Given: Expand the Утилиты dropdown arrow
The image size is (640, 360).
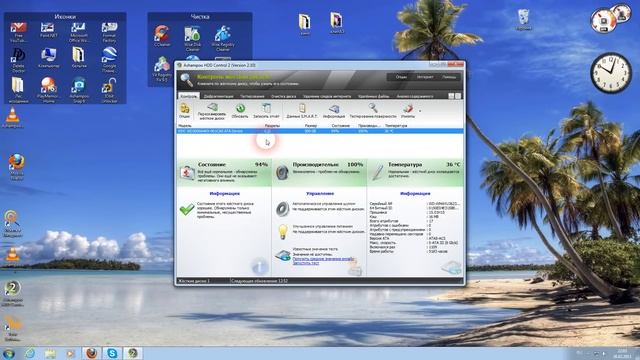Looking at the screenshot, I should pyautogui.click(x=420, y=111).
